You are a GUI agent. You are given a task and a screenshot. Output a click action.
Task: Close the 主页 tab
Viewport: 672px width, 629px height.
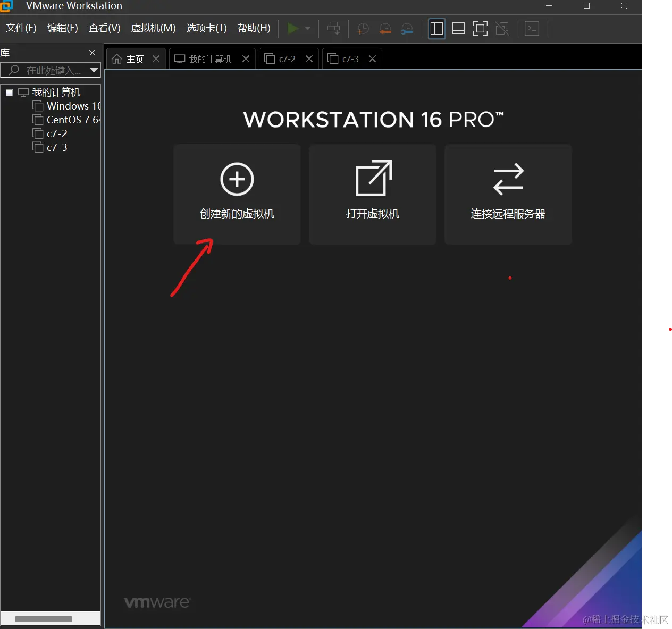[156, 58]
